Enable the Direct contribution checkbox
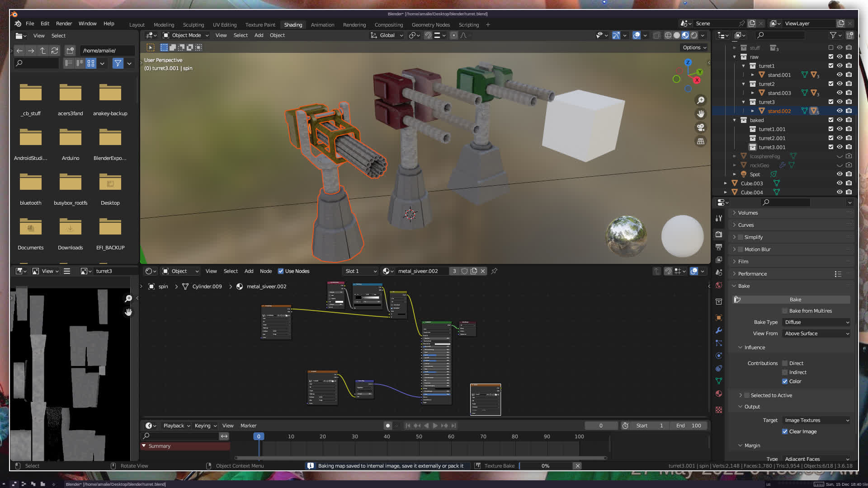The height and width of the screenshot is (488, 868). [x=785, y=363]
